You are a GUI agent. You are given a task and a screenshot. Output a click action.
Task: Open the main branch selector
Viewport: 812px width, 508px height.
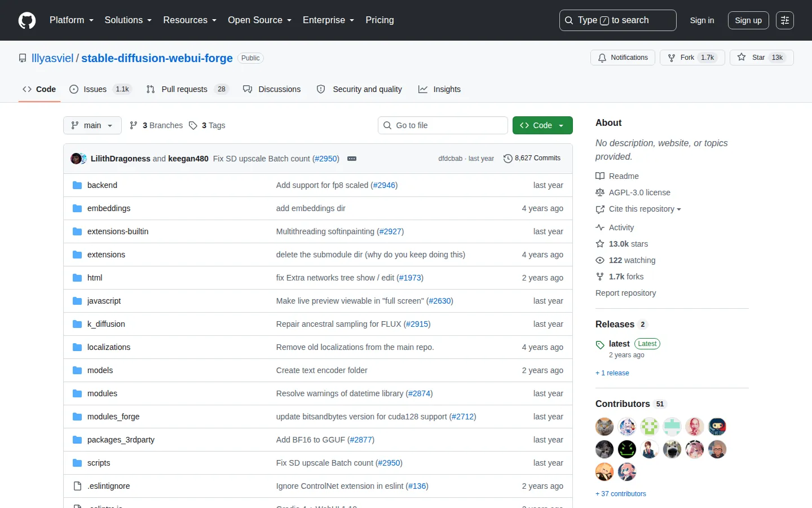click(x=92, y=125)
